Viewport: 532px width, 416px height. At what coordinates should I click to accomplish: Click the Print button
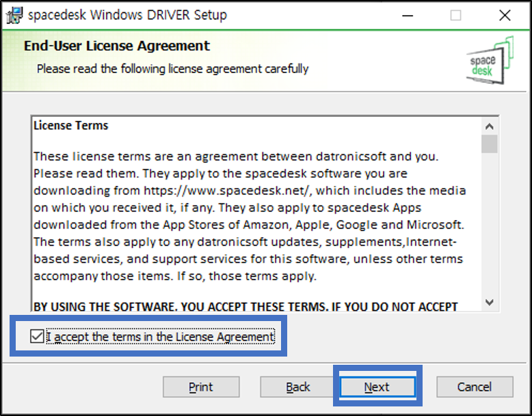[x=201, y=387]
